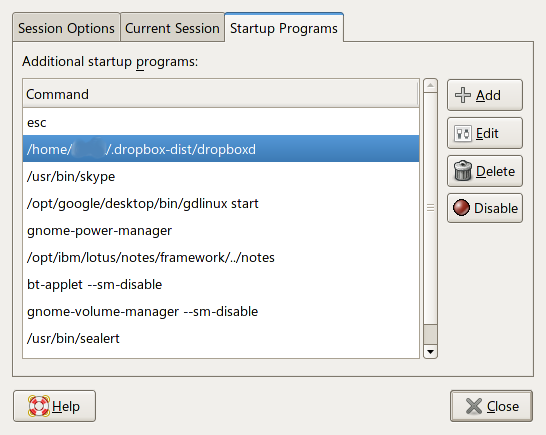This screenshot has width=546, height=435.
Task: Switch to Session Options tab
Action: [66, 28]
